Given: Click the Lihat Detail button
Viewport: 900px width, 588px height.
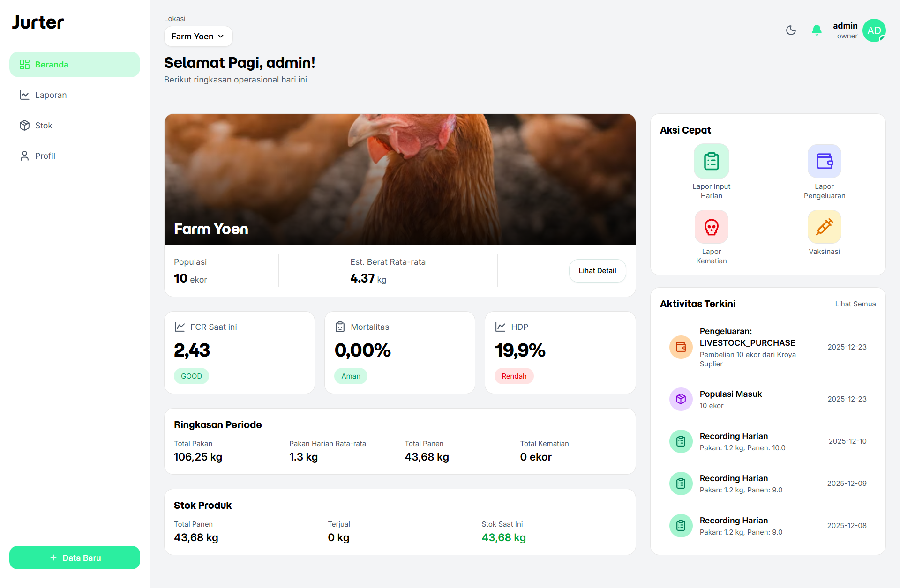Looking at the screenshot, I should [597, 271].
